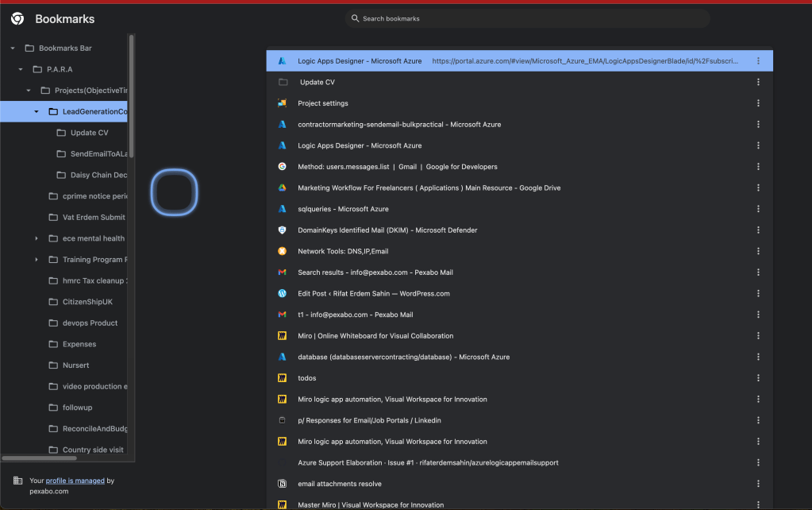The height and width of the screenshot is (510, 812).
Task: Click managed profile building icon
Action: (x=17, y=481)
